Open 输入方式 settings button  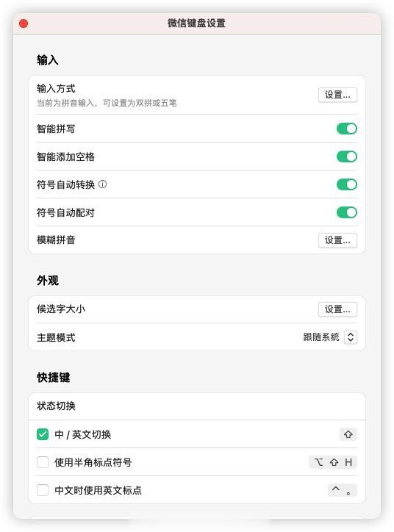[x=337, y=95]
